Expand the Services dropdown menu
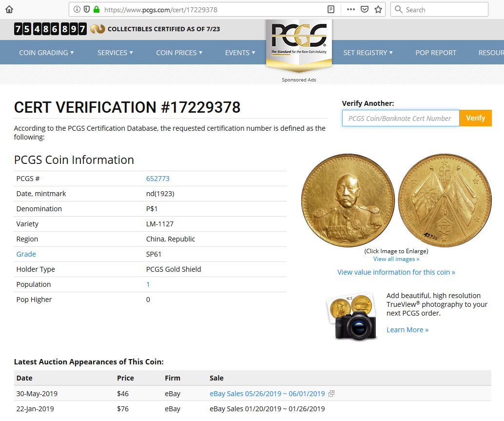This screenshot has width=504, height=421. (115, 53)
